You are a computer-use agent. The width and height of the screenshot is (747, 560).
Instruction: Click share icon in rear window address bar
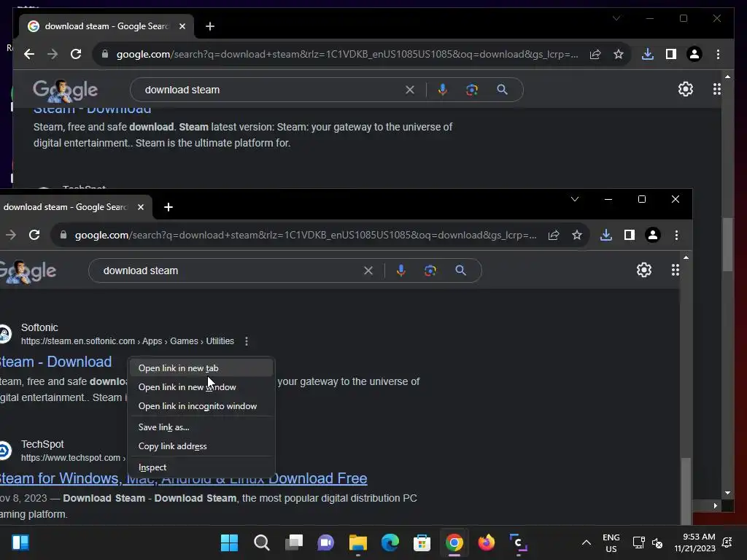595,54
